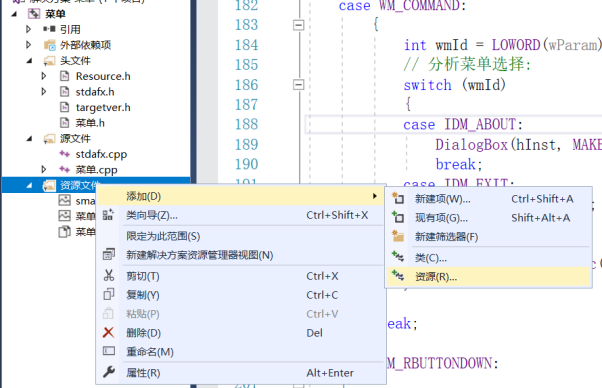Select 限定为此范围(S) menu entry
The height and width of the screenshot is (388, 602).
pyautogui.click(x=241, y=236)
